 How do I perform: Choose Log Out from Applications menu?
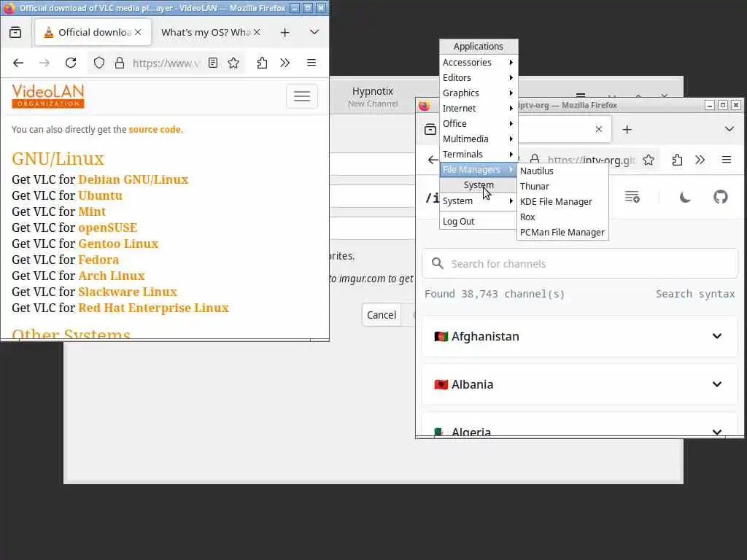(x=479, y=222)
